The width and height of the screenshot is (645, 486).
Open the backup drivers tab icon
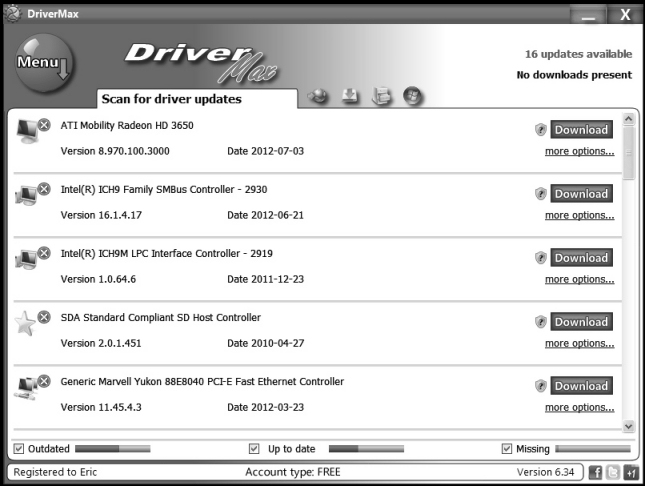381,96
